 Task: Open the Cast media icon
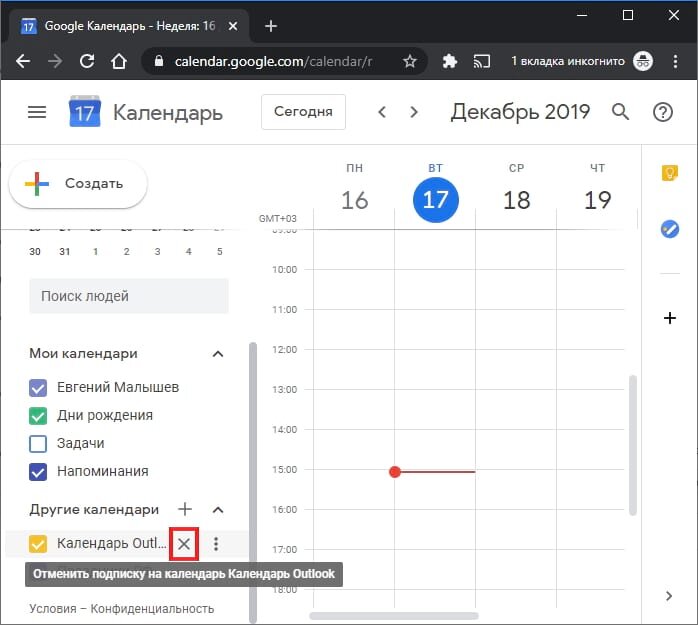point(482,61)
